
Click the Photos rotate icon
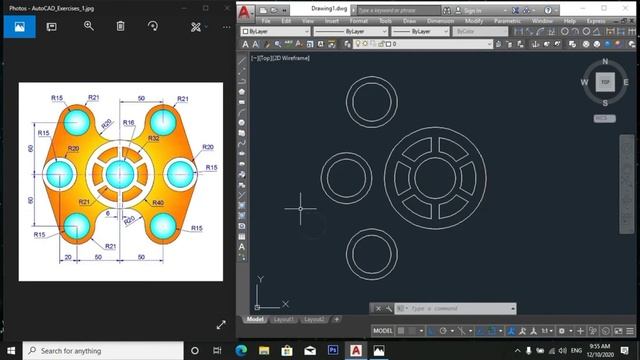tap(153, 26)
